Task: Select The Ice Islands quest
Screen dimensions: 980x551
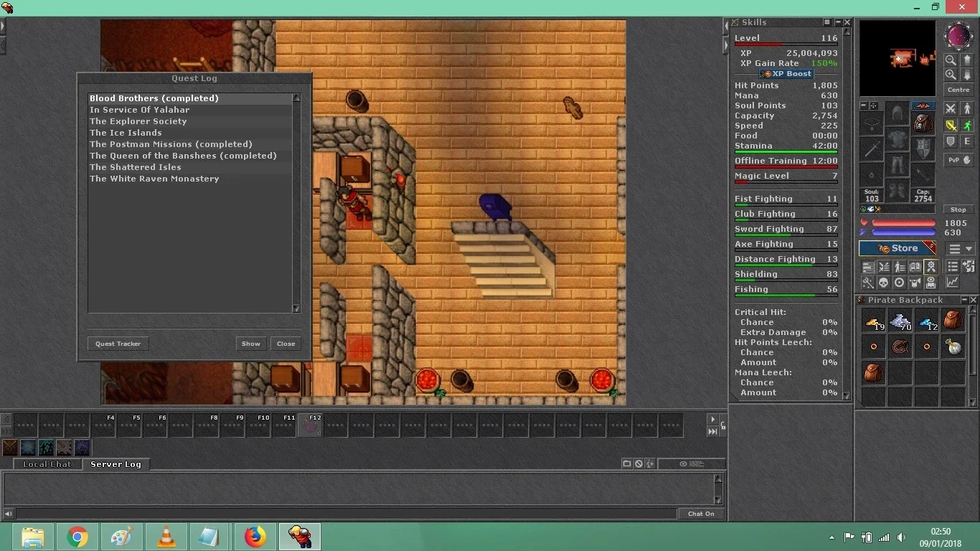Action: pos(190,133)
